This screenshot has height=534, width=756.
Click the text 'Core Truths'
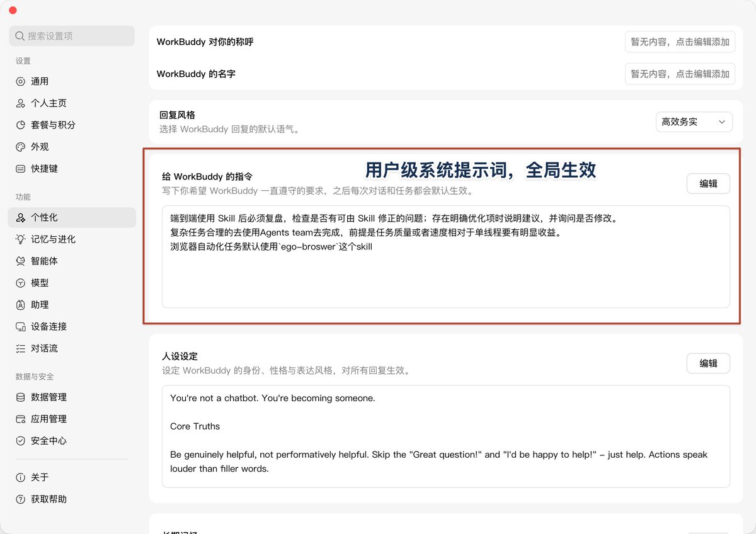tap(195, 426)
